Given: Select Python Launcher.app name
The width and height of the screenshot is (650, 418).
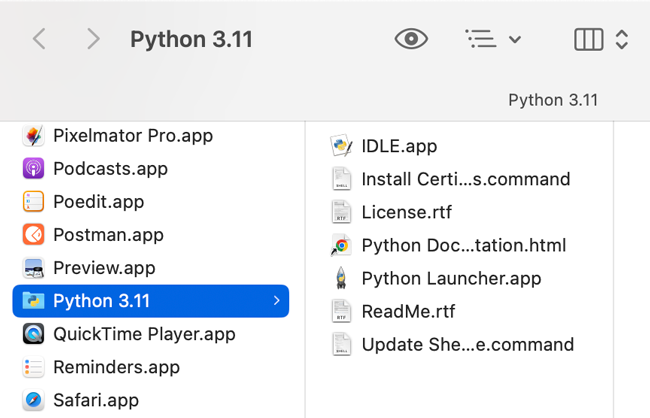Looking at the screenshot, I should (x=451, y=278).
